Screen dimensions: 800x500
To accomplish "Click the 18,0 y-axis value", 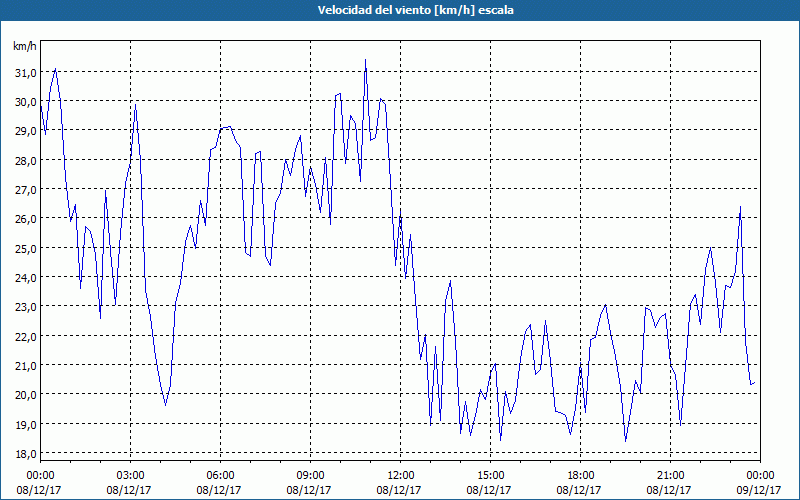I will 26,454.
